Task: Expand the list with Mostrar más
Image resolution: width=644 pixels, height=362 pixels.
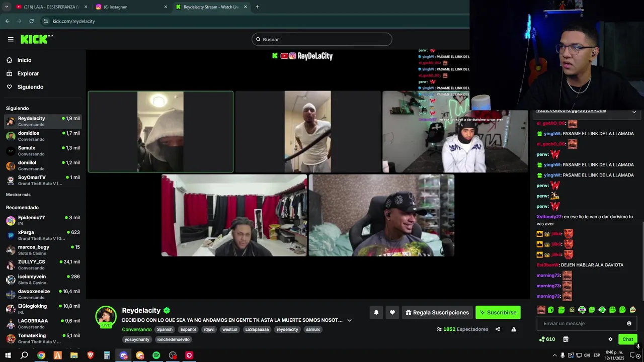Action: (x=18, y=195)
